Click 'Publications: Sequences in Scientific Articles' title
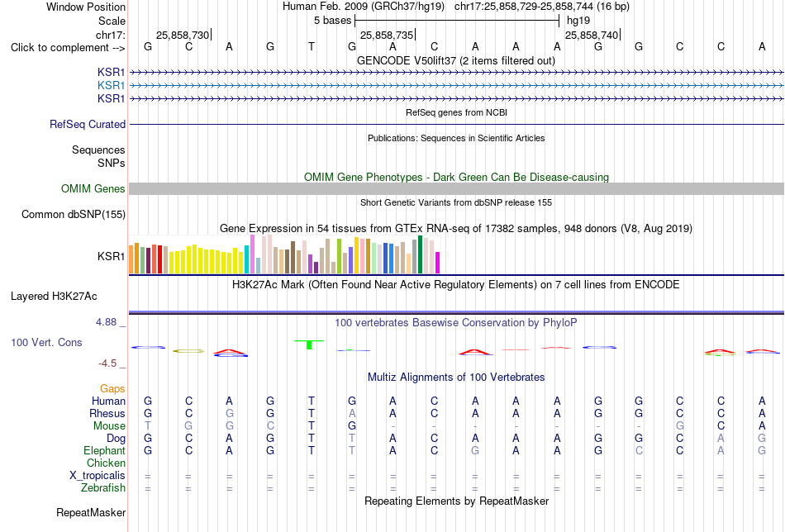This screenshot has width=785, height=532. tap(456, 138)
